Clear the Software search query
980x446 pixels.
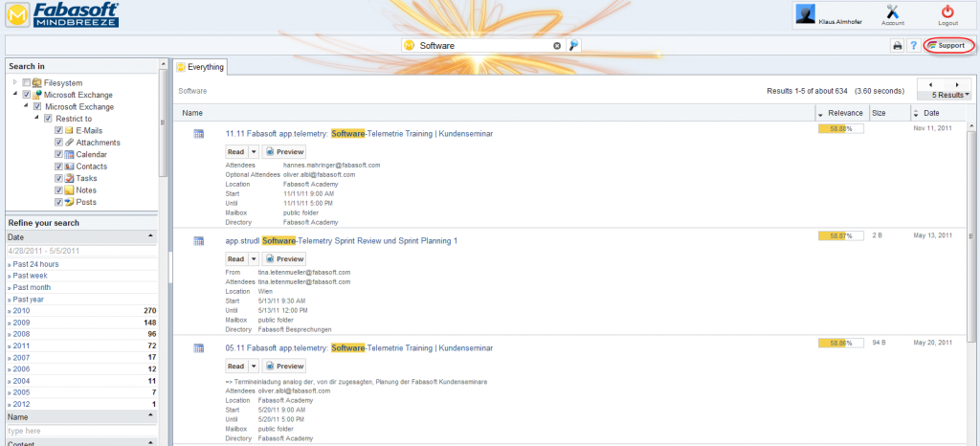pyautogui.click(x=557, y=46)
